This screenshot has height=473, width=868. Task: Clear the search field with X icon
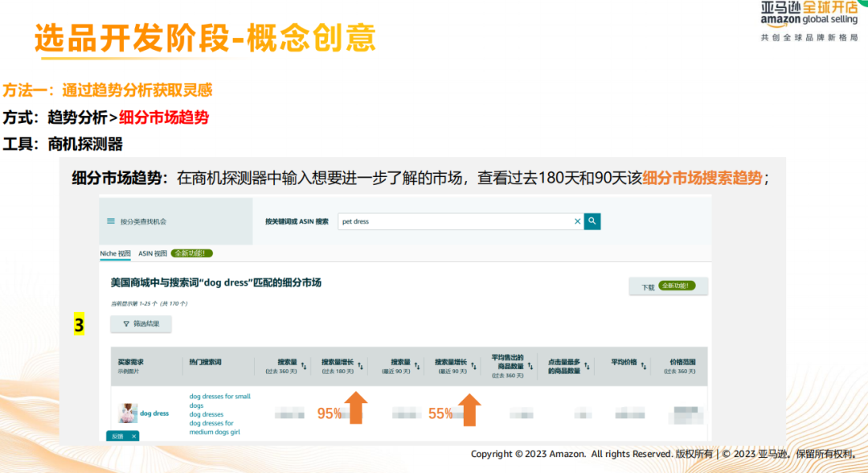[576, 221]
